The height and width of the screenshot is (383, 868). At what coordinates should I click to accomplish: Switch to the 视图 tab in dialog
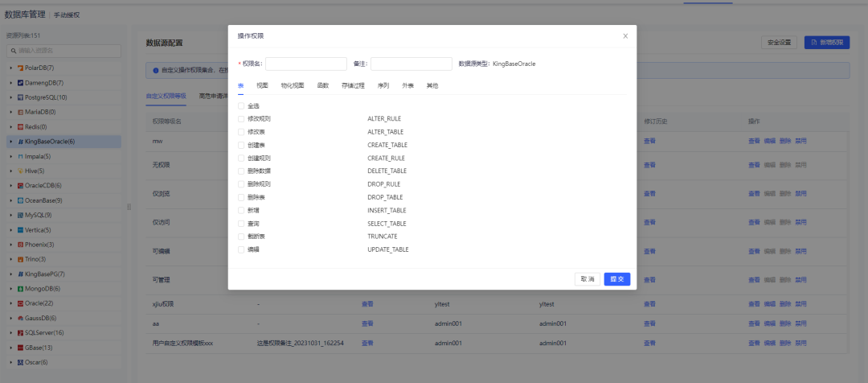coord(262,86)
